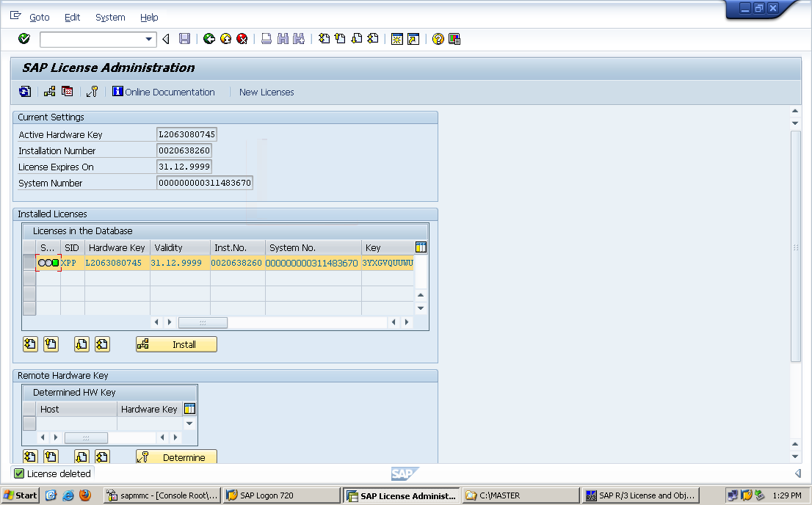
Task: Click the Create Shortcut icon
Action: pyautogui.click(x=413, y=39)
